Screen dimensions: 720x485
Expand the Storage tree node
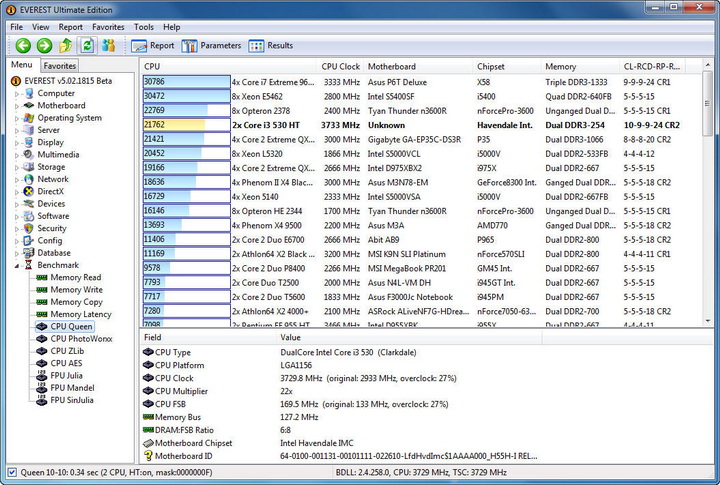tap(17, 167)
